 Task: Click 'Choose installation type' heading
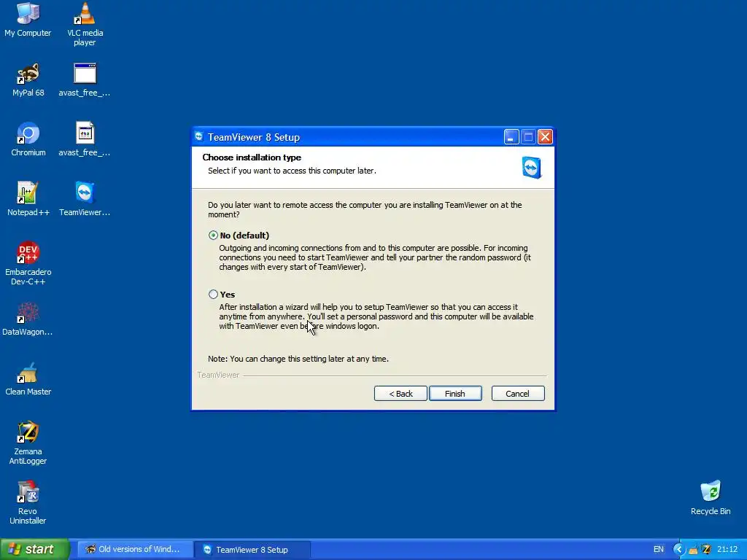252,157
